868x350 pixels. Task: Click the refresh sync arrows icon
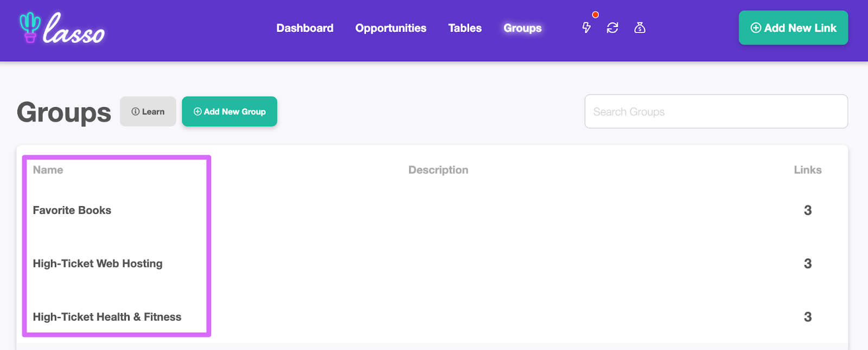coord(612,28)
